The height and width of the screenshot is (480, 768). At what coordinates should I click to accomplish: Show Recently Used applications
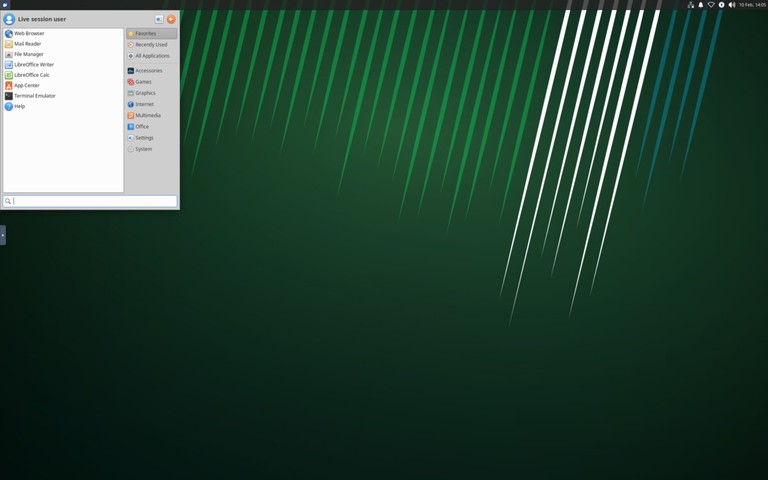pos(151,45)
